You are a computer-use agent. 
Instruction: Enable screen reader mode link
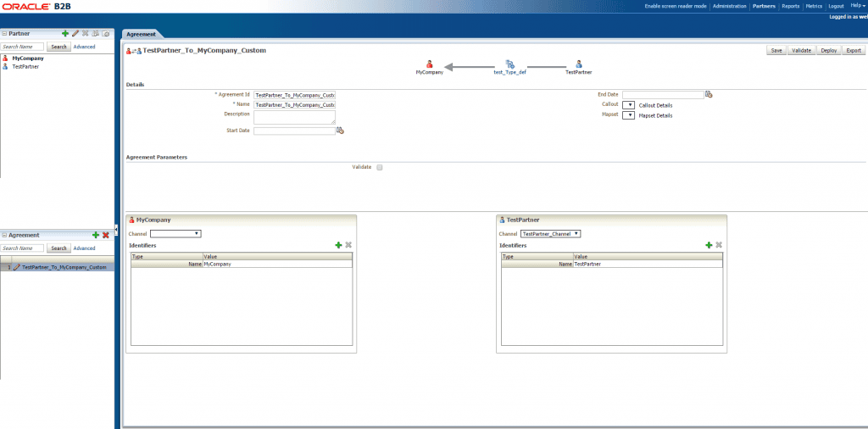pos(676,6)
